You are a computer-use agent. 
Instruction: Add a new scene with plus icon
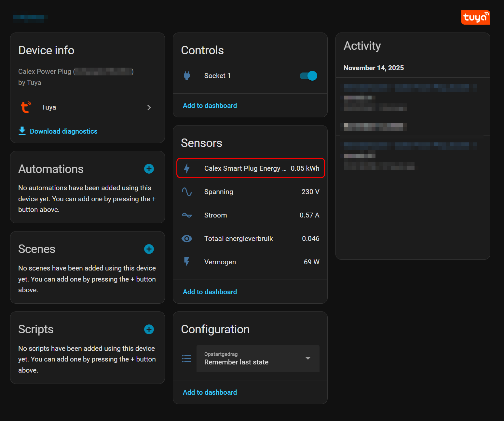pos(149,249)
